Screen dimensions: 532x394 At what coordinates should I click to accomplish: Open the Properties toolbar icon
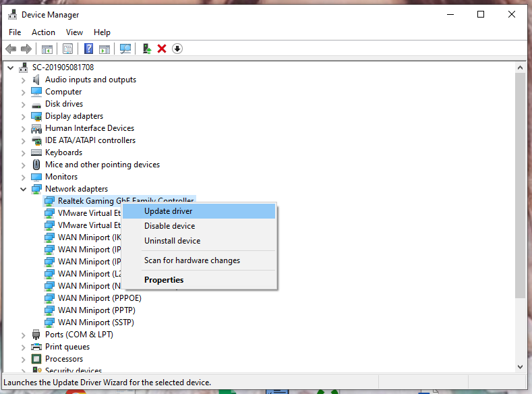click(68, 49)
